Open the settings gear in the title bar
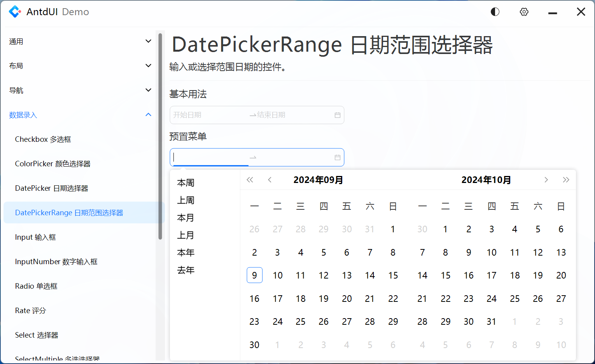This screenshot has width=595, height=364. tap(524, 12)
